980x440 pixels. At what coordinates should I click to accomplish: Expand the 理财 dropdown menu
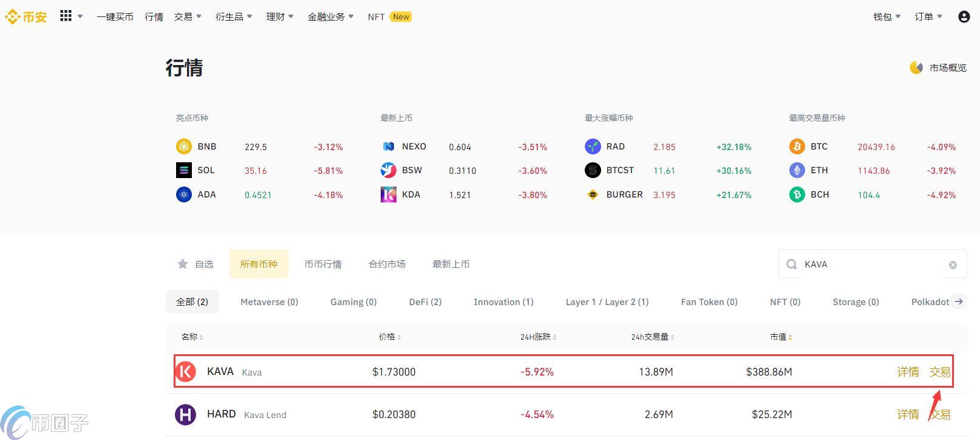[x=280, y=17]
